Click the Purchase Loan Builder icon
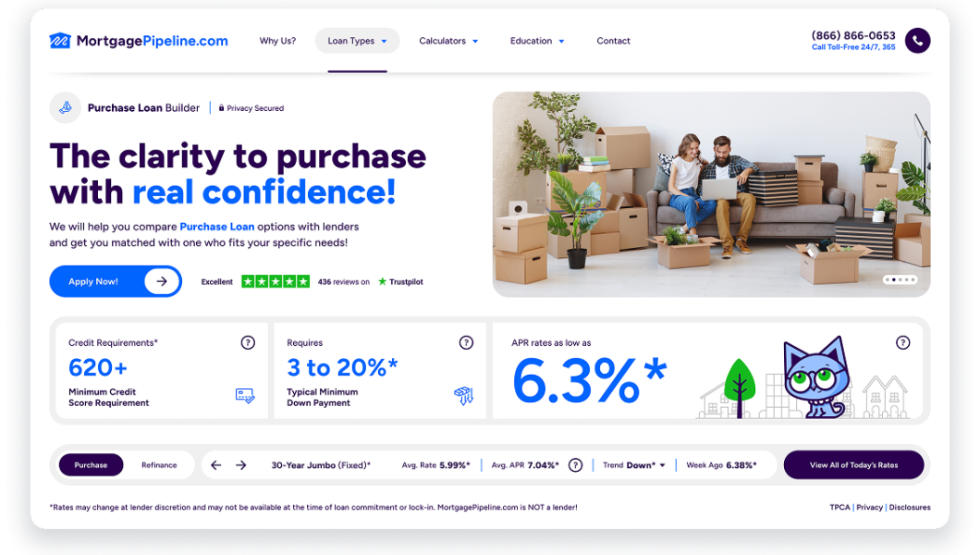Viewport: 980px width, 555px height. (66, 107)
